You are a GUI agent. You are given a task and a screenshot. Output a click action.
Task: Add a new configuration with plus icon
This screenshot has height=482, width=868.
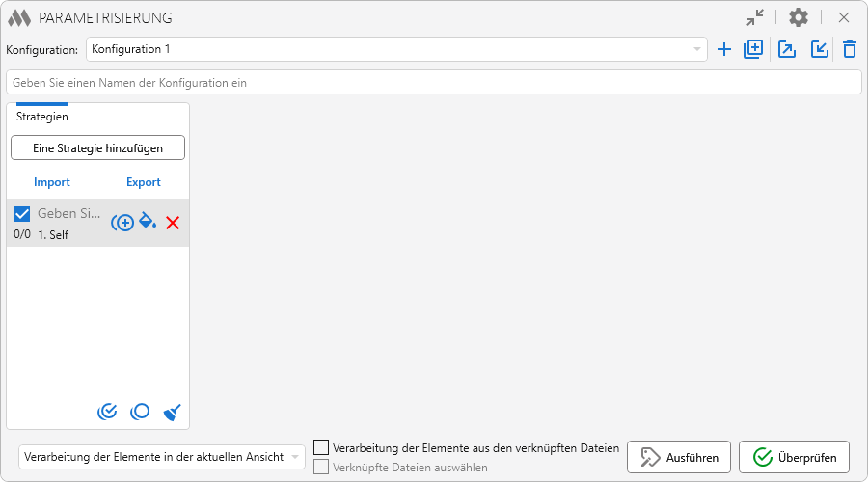pos(724,49)
